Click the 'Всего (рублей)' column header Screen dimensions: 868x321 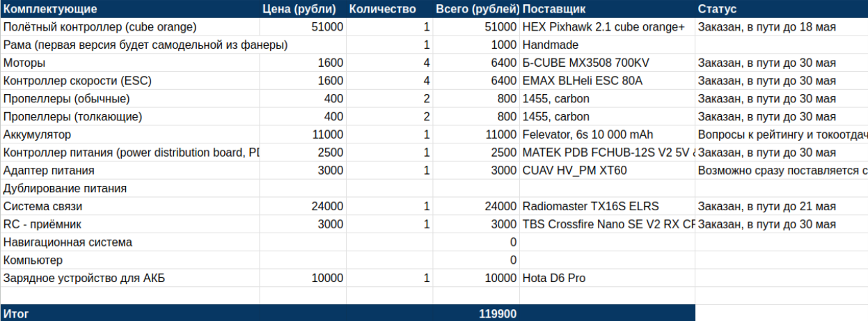pyautogui.click(x=476, y=9)
